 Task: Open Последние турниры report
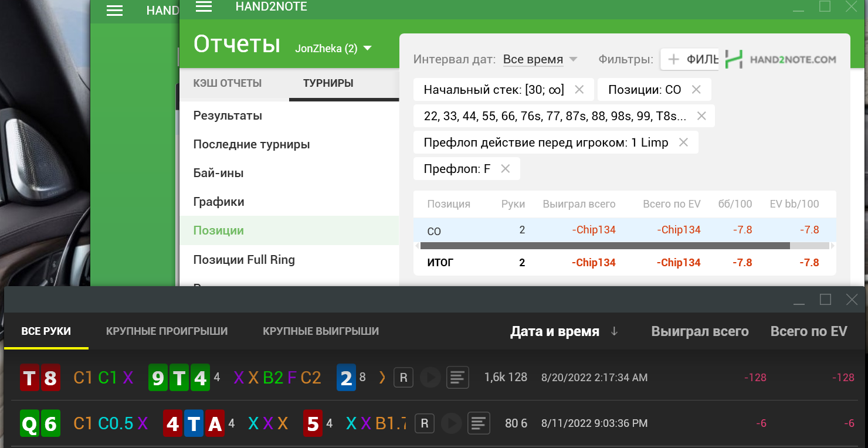click(252, 144)
